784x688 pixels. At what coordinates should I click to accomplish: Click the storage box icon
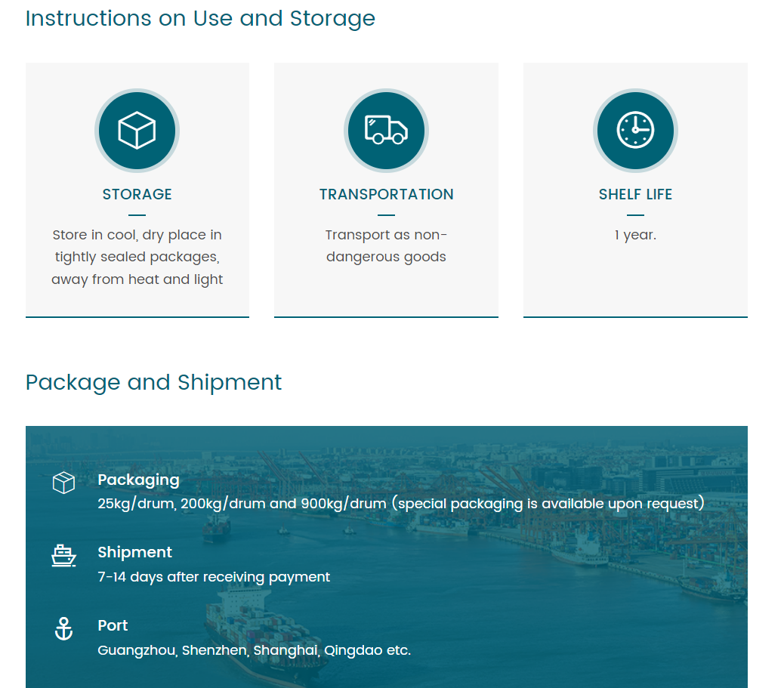point(137,131)
